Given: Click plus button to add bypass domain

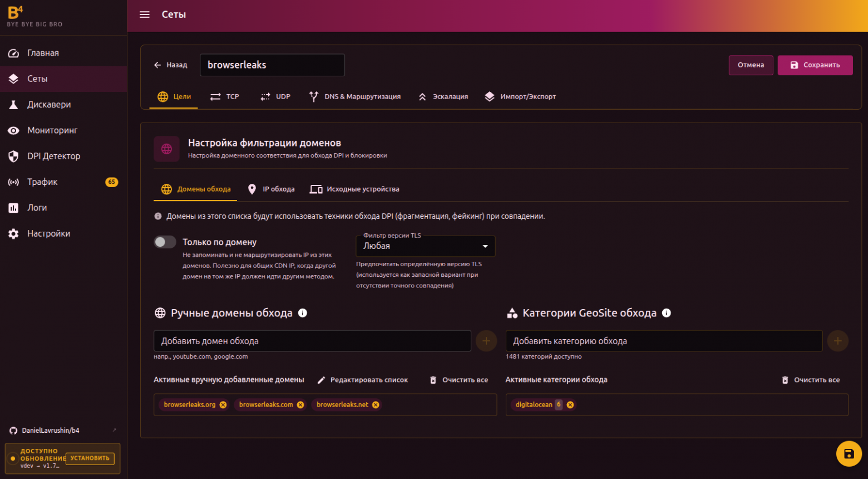Looking at the screenshot, I should click(486, 341).
